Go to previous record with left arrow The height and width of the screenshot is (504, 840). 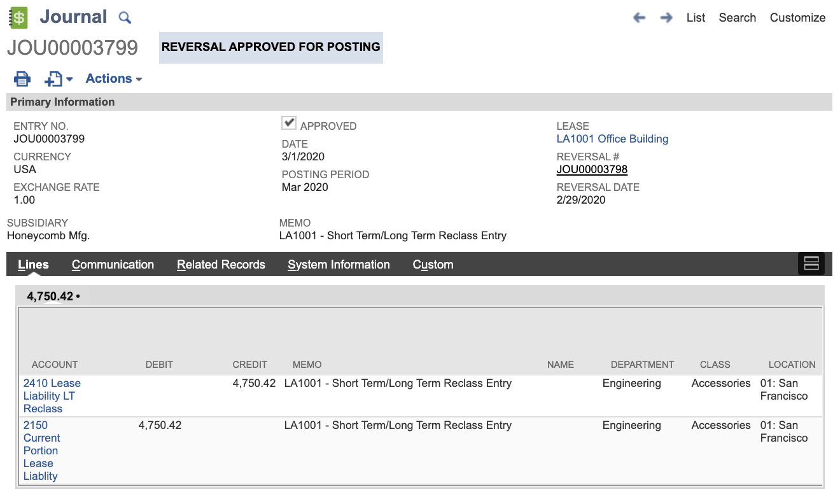639,18
